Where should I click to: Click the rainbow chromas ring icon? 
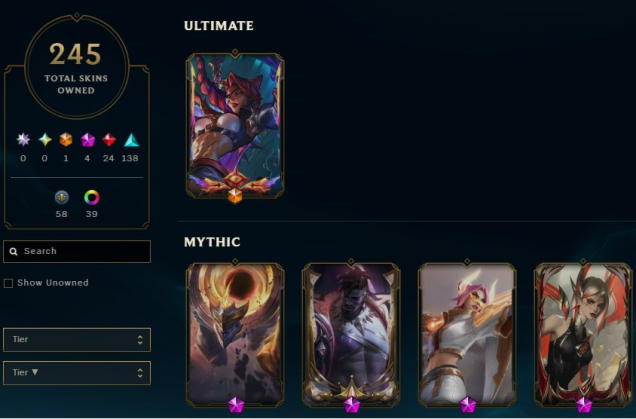click(92, 198)
